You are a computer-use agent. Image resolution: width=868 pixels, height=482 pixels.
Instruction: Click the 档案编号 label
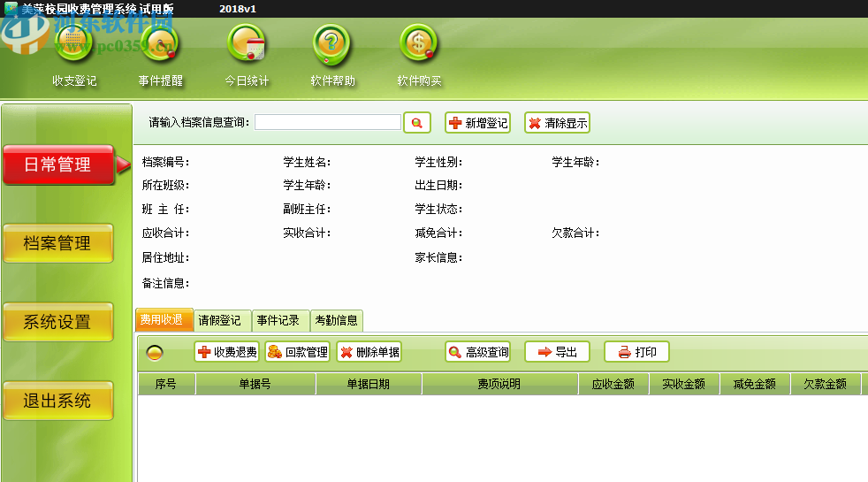165,163
